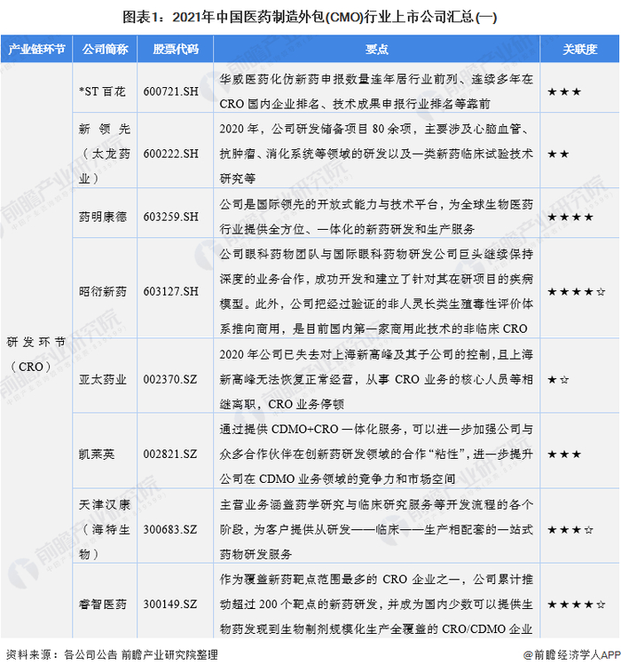This screenshot has width=621, height=672.
Task: Click stock code 002821.SZ
Action: pos(170,454)
